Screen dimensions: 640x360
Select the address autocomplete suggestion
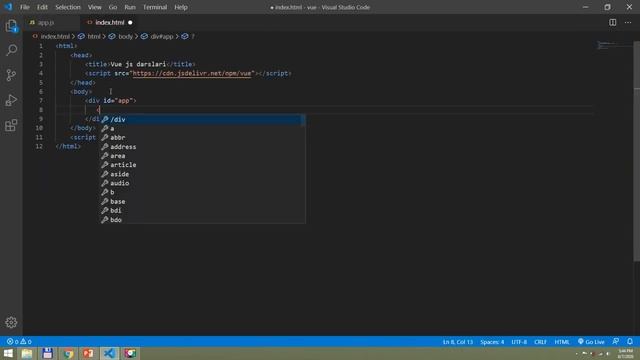[x=203, y=147]
